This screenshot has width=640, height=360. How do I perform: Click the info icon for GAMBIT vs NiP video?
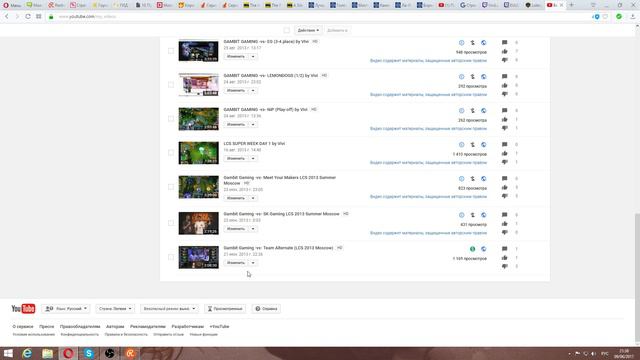(x=461, y=111)
